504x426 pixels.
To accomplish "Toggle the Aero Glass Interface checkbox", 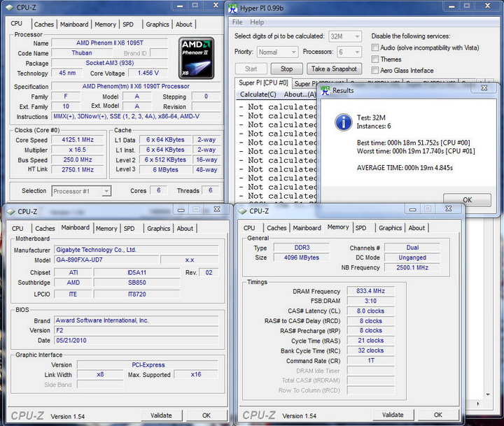I will [x=376, y=71].
